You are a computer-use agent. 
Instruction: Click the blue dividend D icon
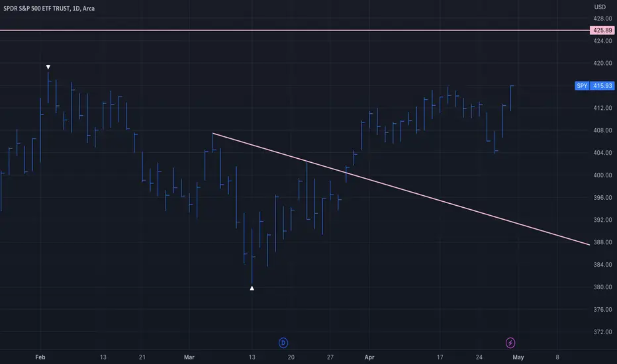[x=283, y=343]
